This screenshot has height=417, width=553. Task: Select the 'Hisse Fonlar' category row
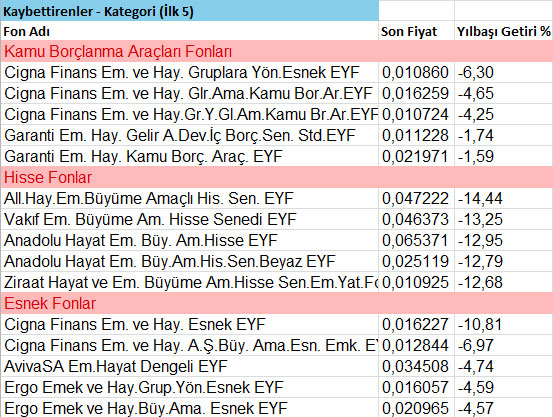coord(277,177)
